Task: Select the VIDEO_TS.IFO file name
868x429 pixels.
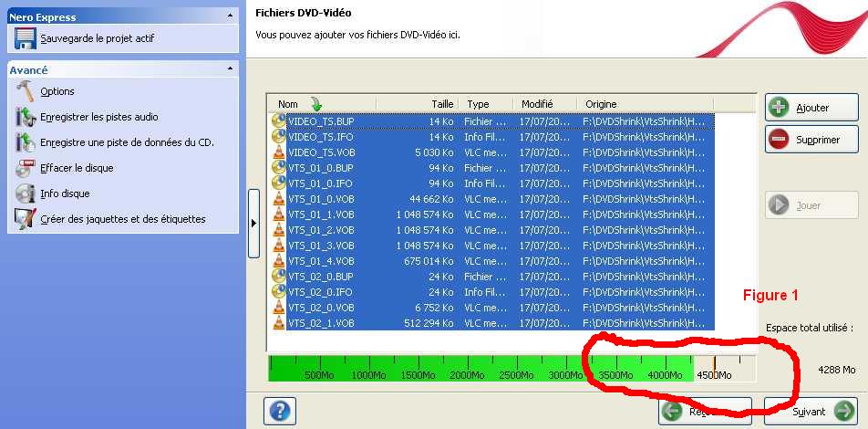Action: [x=321, y=136]
